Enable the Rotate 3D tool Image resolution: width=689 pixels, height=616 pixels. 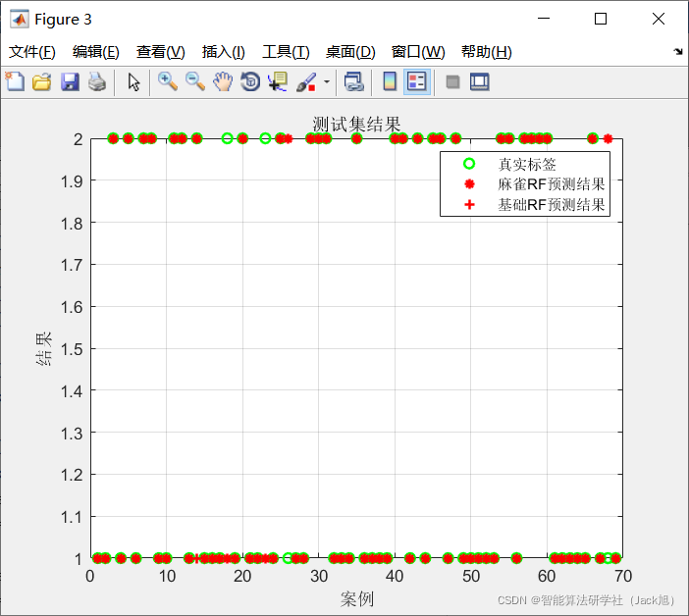(x=250, y=81)
